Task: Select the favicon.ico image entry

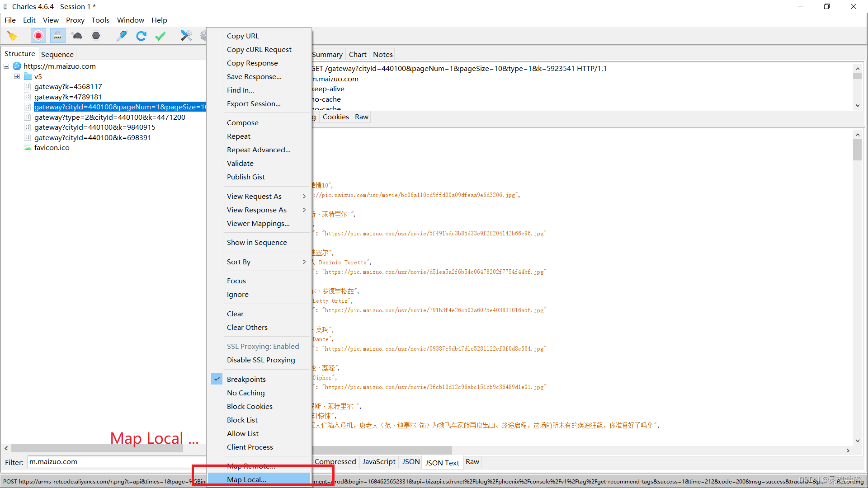Action: tap(52, 148)
